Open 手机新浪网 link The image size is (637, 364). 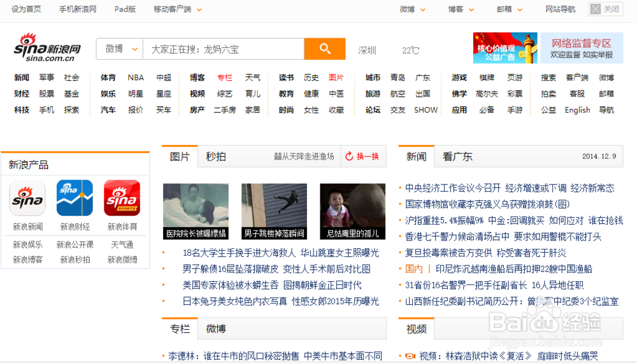pyautogui.click(x=78, y=10)
